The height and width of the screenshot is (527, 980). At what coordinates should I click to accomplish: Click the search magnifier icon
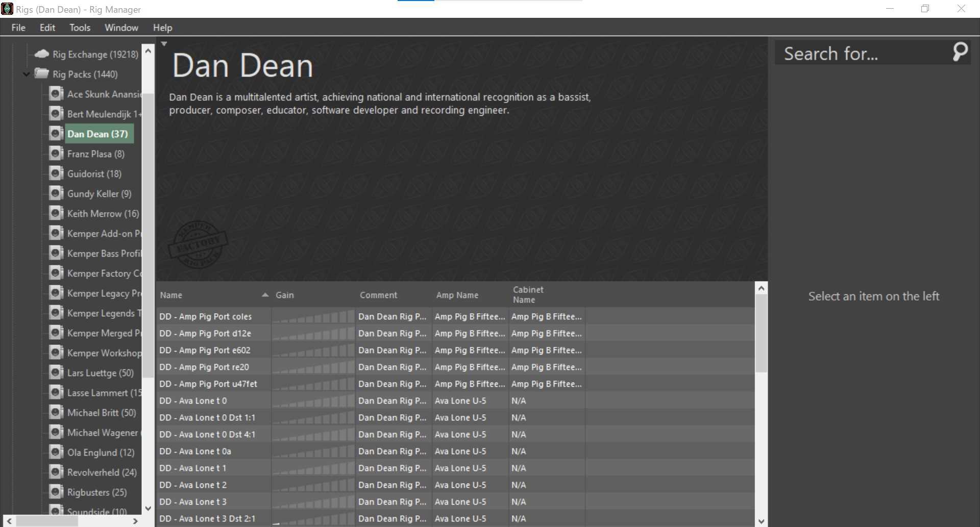click(960, 52)
